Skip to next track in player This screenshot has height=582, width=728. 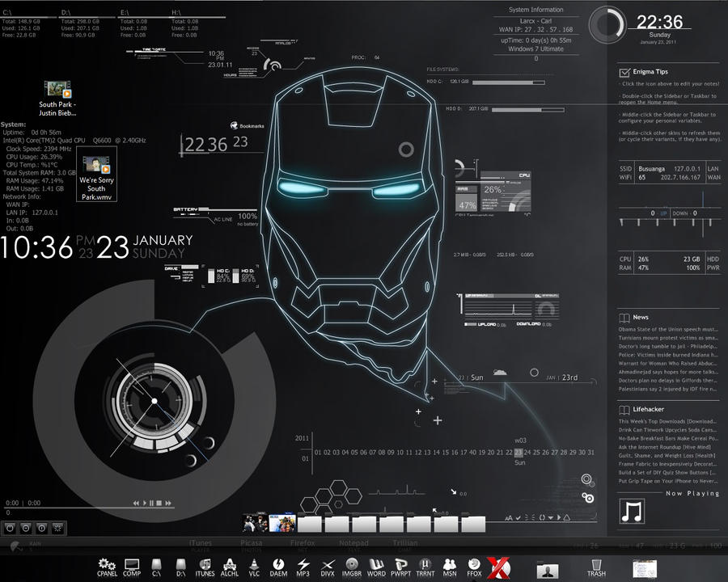pos(168,503)
